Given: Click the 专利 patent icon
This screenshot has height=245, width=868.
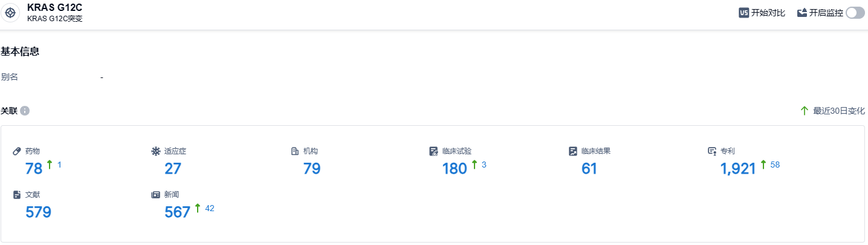Looking at the screenshot, I should 712,151.
